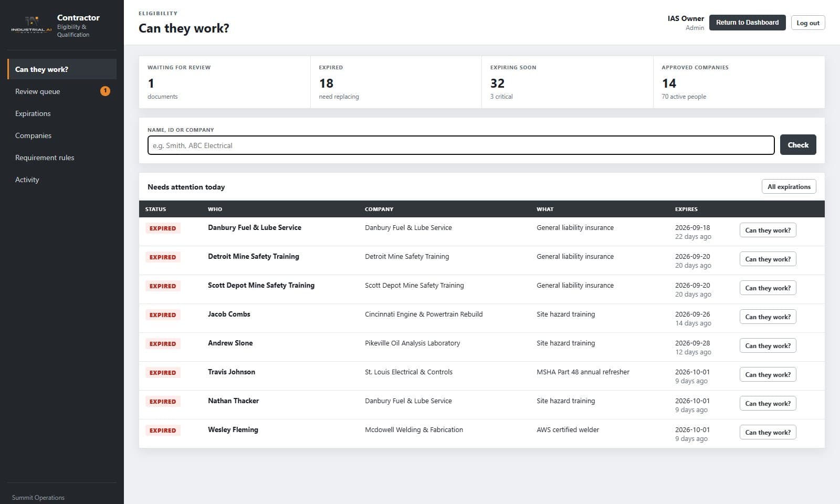Click Summit Operations footer text
Image resolution: width=840 pixels, height=504 pixels.
pyautogui.click(x=38, y=498)
